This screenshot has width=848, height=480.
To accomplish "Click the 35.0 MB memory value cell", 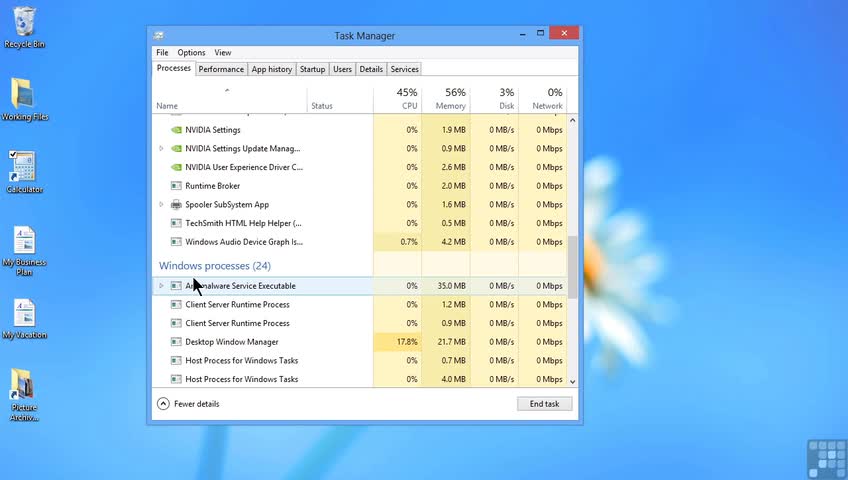I will tap(446, 286).
